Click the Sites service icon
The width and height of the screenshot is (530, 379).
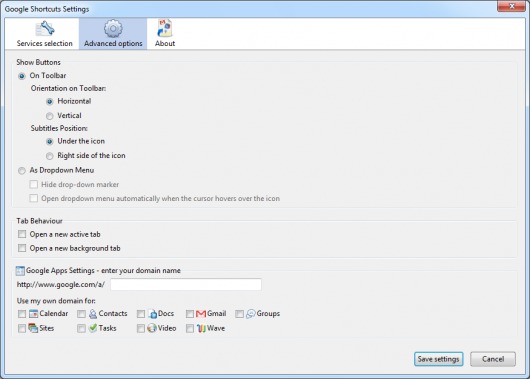33,328
